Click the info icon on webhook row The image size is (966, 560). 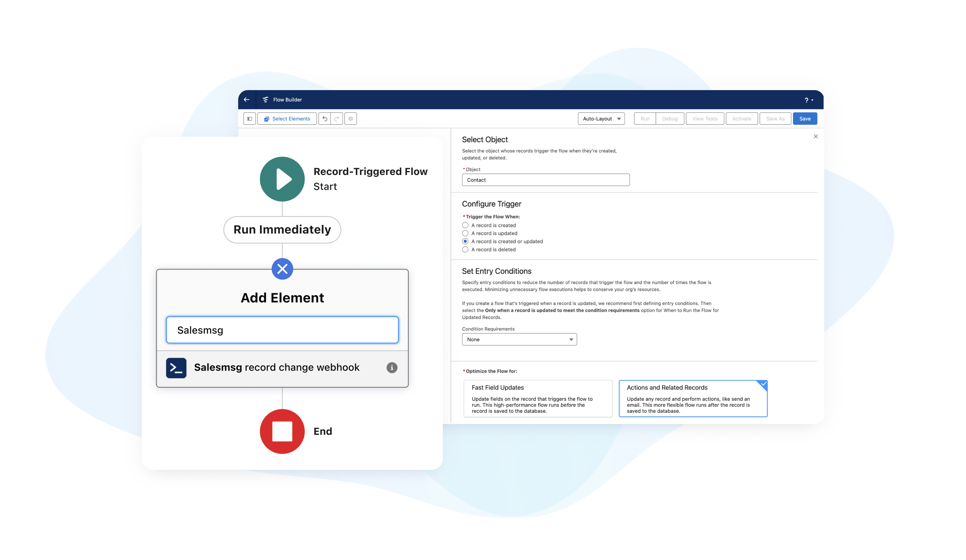[x=392, y=368]
